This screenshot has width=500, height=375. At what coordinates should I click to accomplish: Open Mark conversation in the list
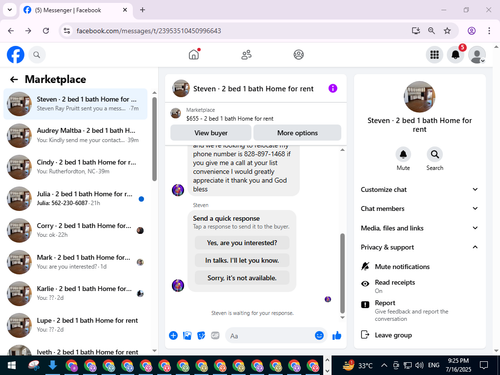tap(75, 262)
